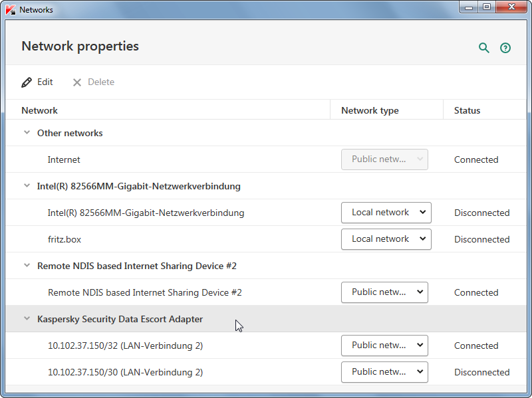
Task: Open network type dropdown for Intel(R) 82566MM row
Action: [386, 213]
